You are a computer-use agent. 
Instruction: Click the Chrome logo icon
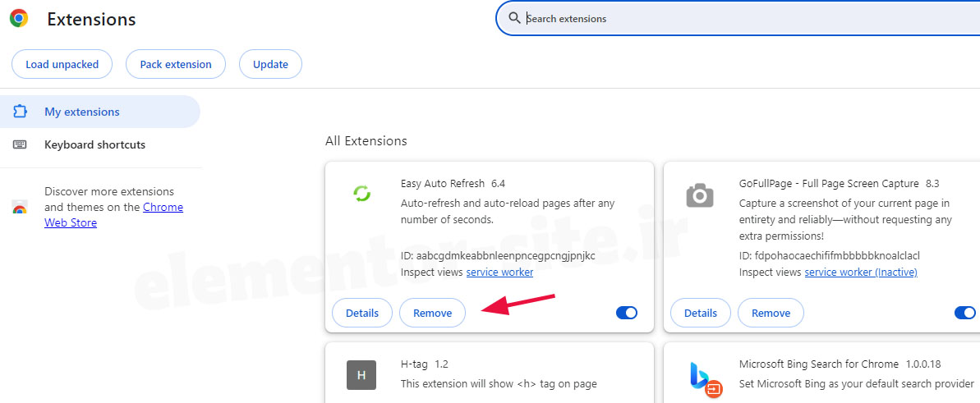pyautogui.click(x=19, y=19)
